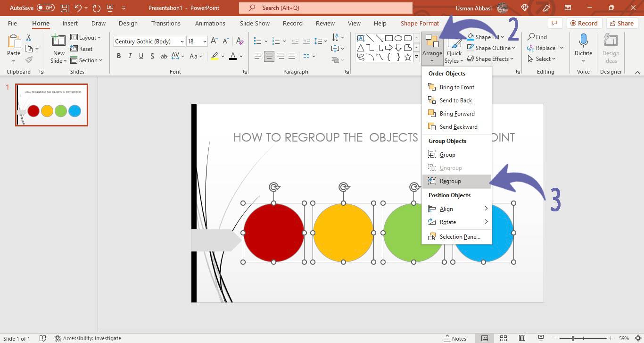Select Center alignment

[x=269, y=56]
